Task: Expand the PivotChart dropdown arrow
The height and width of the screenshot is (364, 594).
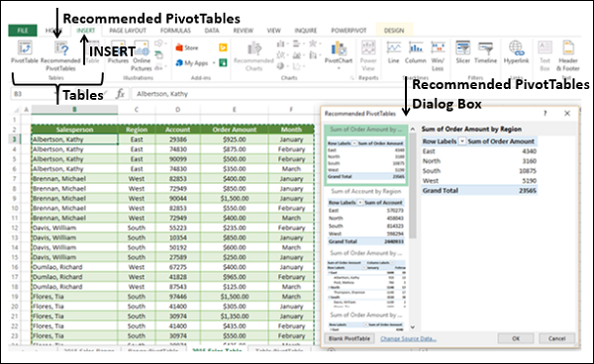Action: (x=339, y=68)
